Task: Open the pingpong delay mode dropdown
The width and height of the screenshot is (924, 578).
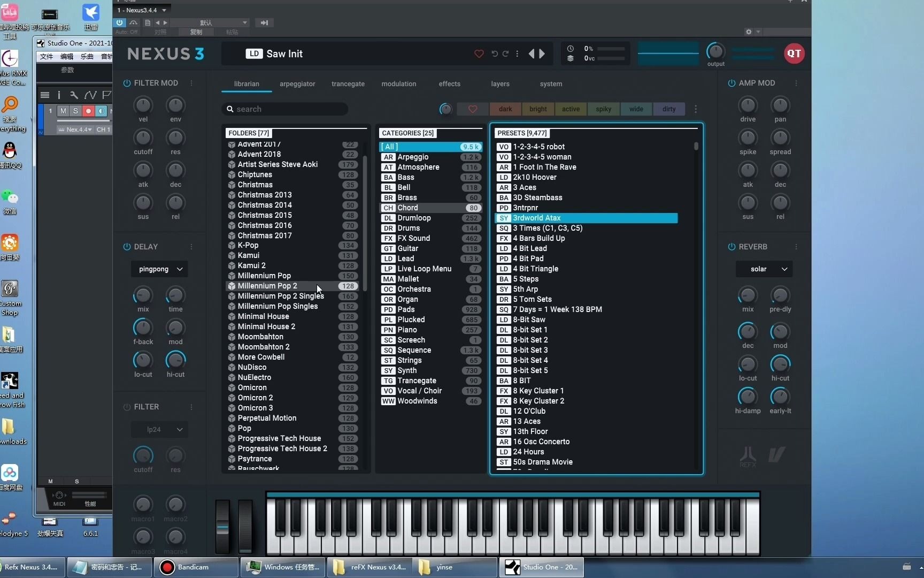Action: click(159, 269)
